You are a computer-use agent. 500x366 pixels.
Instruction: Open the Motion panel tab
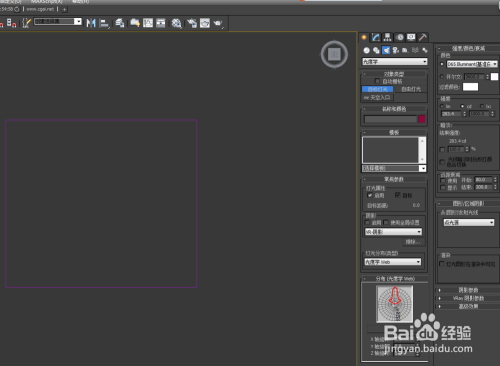coord(399,37)
